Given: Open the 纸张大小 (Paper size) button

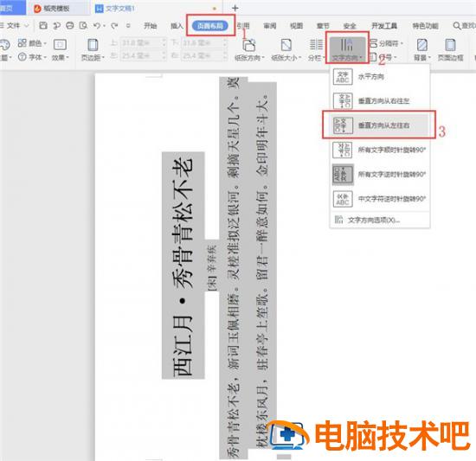Looking at the screenshot, I should pyautogui.click(x=286, y=49).
